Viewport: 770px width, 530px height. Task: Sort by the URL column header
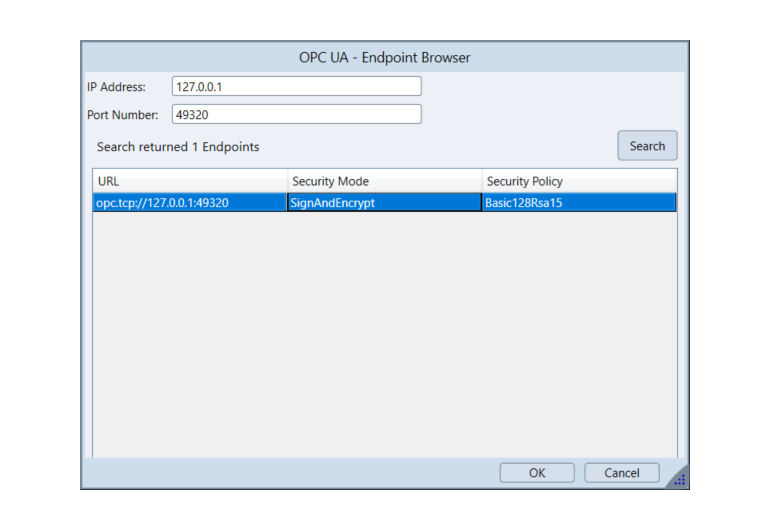(189, 181)
